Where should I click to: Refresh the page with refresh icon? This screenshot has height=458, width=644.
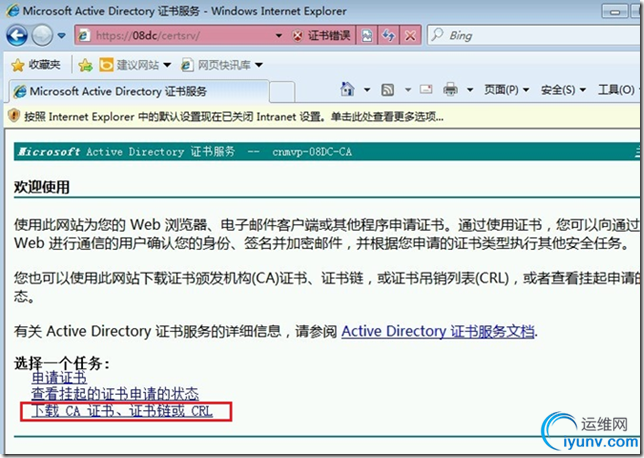(x=389, y=36)
